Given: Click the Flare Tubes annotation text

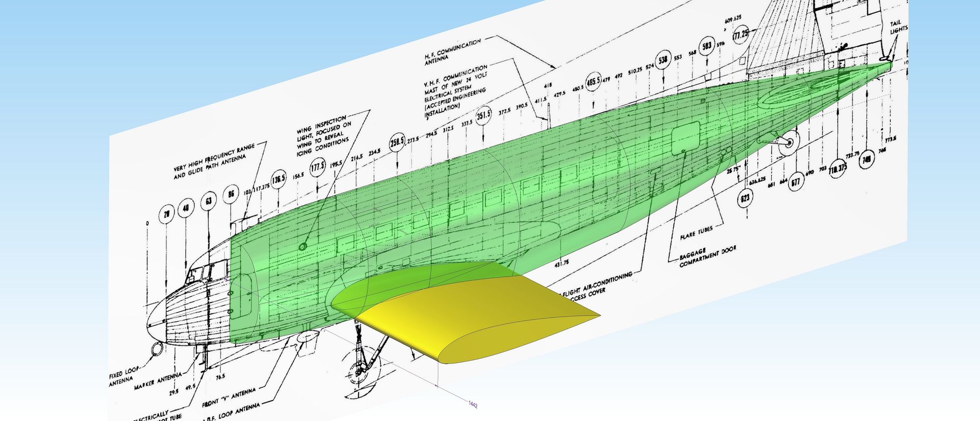Looking at the screenshot, I should 696,233.
